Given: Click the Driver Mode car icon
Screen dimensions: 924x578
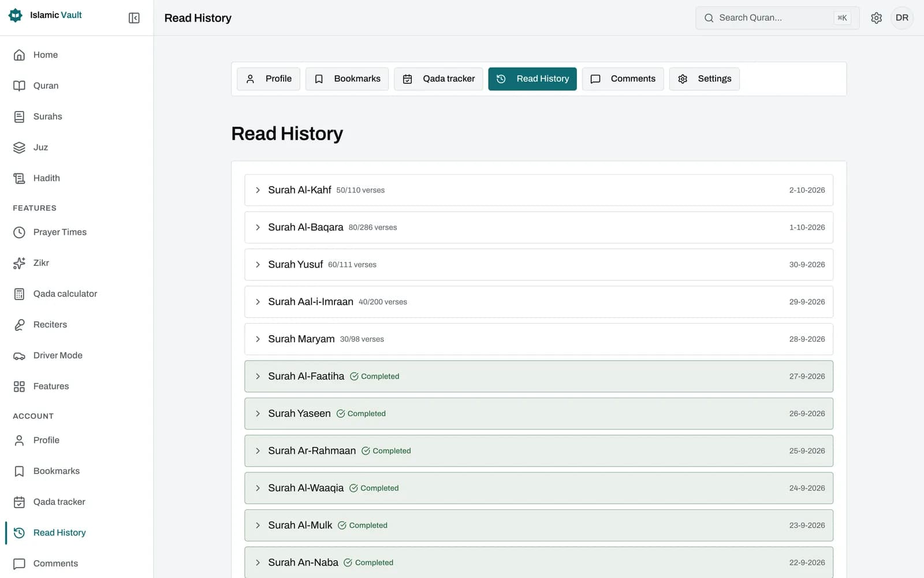Looking at the screenshot, I should point(19,355).
